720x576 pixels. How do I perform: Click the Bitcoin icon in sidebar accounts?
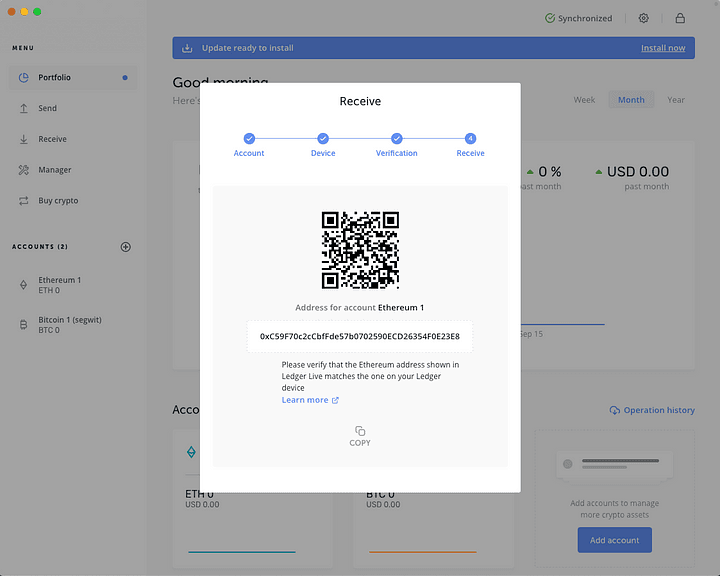(x=23, y=325)
